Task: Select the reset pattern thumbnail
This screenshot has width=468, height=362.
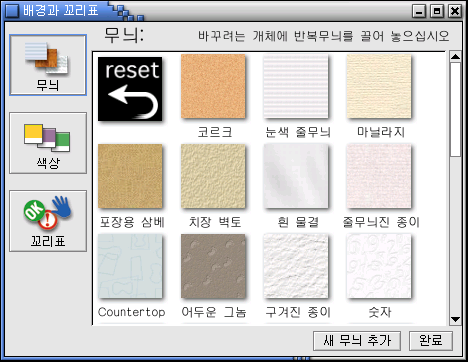Action: point(130,89)
